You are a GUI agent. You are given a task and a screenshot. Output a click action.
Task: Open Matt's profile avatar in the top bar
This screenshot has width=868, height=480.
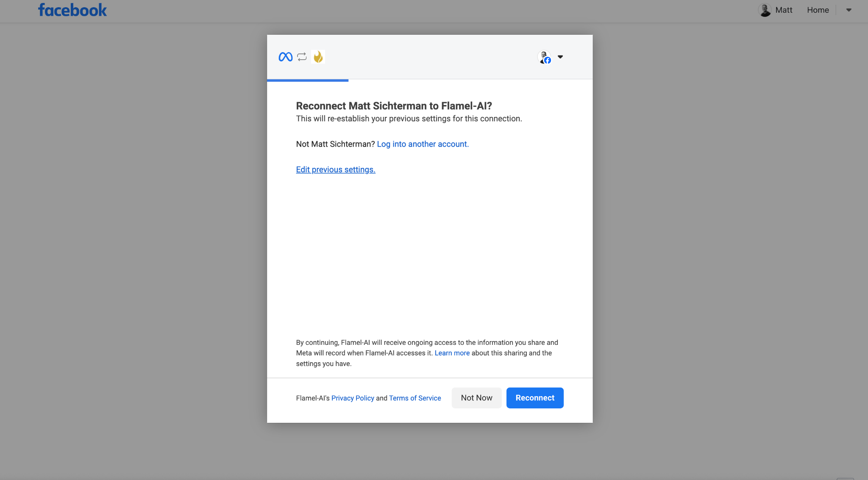click(x=765, y=10)
